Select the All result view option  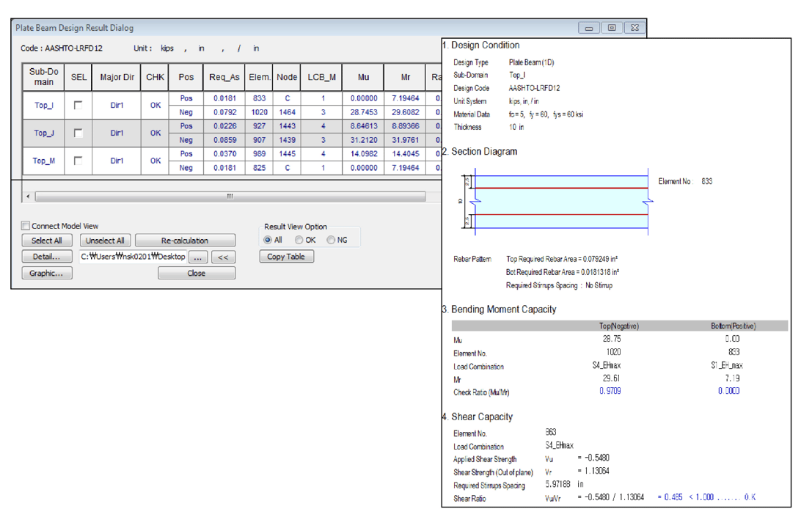pyautogui.click(x=268, y=240)
